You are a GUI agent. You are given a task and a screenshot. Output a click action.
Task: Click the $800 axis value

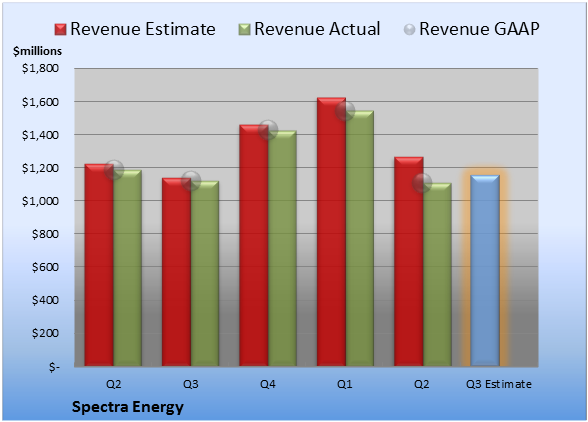click(x=45, y=234)
